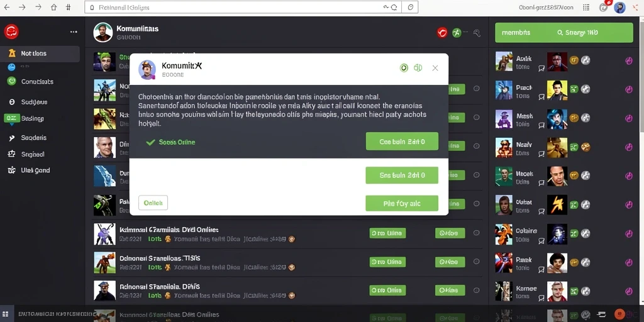
Task: Open the chat icon next to Outiat
Action: [x=541, y=212]
